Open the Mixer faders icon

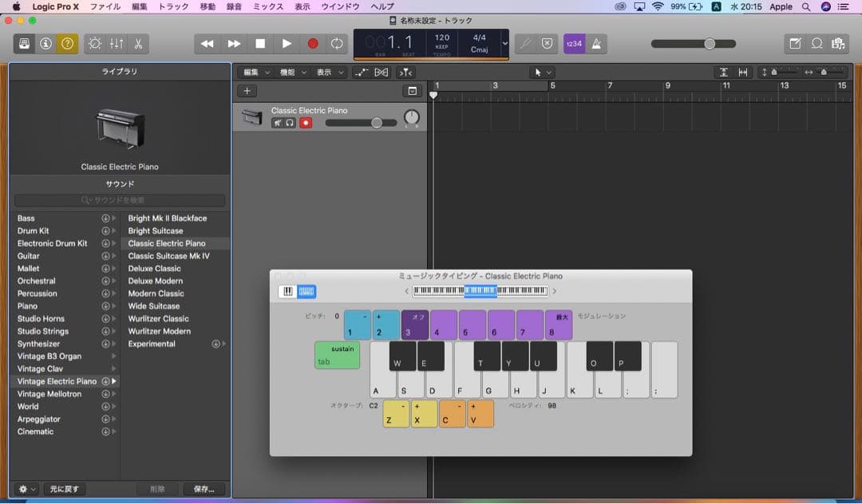click(117, 44)
